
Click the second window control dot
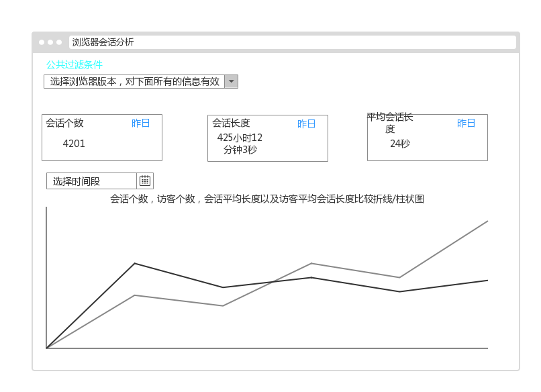[x=50, y=42]
